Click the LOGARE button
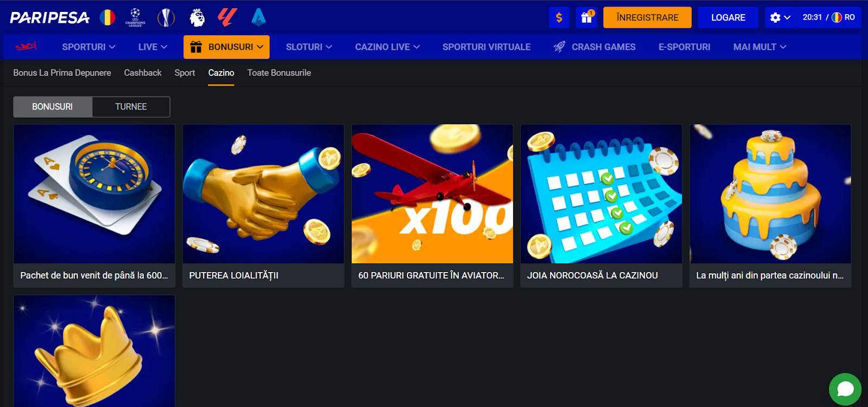Image resolution: width=868 pixels, height=407 pixels. click(x=728, y=17)
